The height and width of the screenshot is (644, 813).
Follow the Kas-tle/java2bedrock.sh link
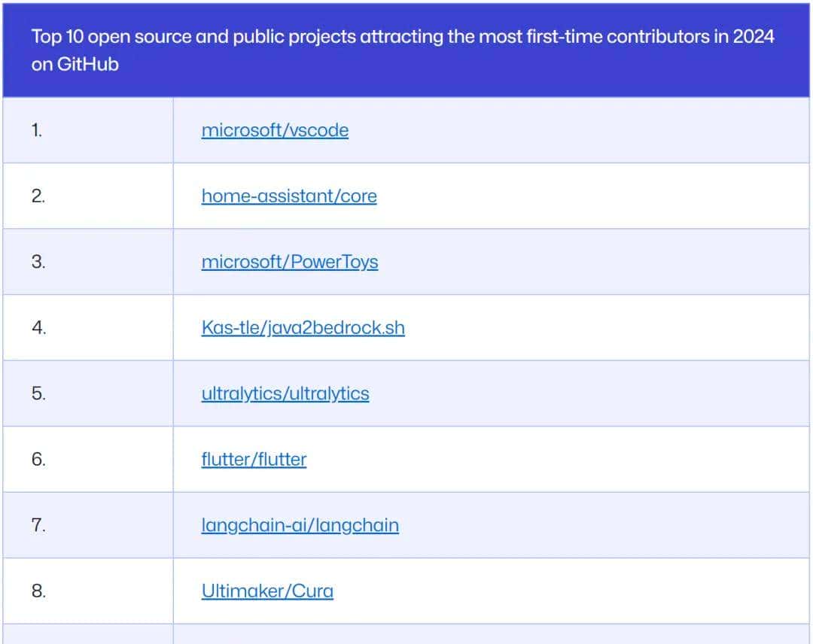click(303, 328)
